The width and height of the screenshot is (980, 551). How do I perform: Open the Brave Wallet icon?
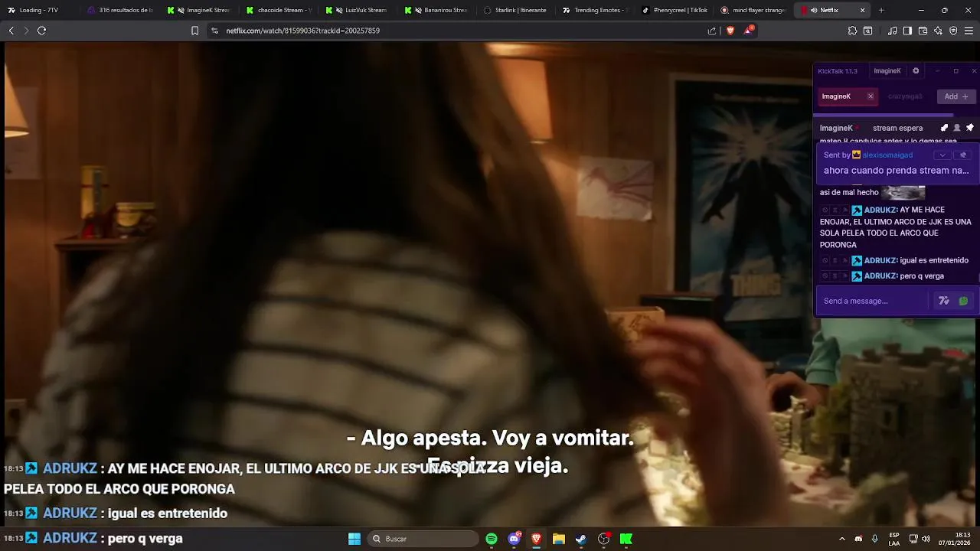[x=923, y=31]
